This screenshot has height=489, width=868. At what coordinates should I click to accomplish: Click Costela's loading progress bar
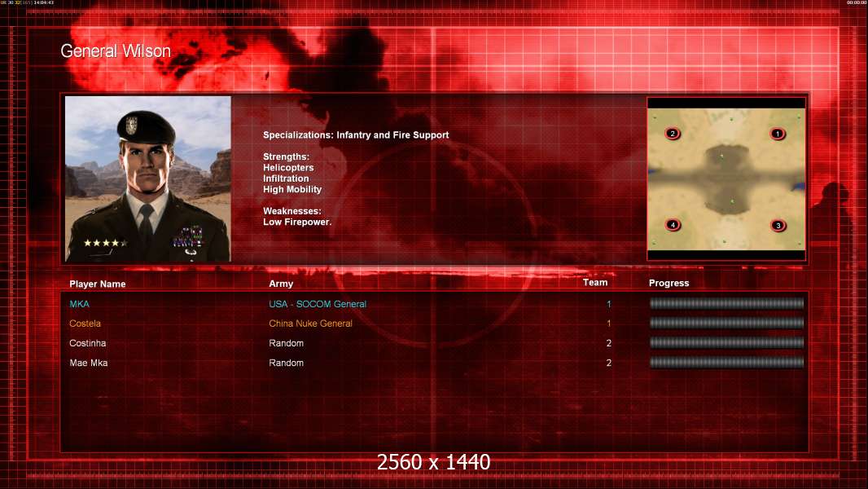pos(726,323)
